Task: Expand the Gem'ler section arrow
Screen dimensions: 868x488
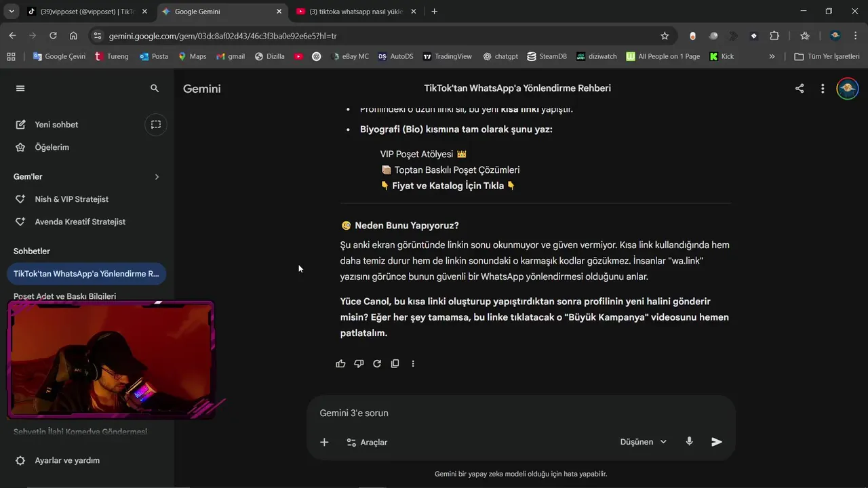Action: tap(157, 177)
